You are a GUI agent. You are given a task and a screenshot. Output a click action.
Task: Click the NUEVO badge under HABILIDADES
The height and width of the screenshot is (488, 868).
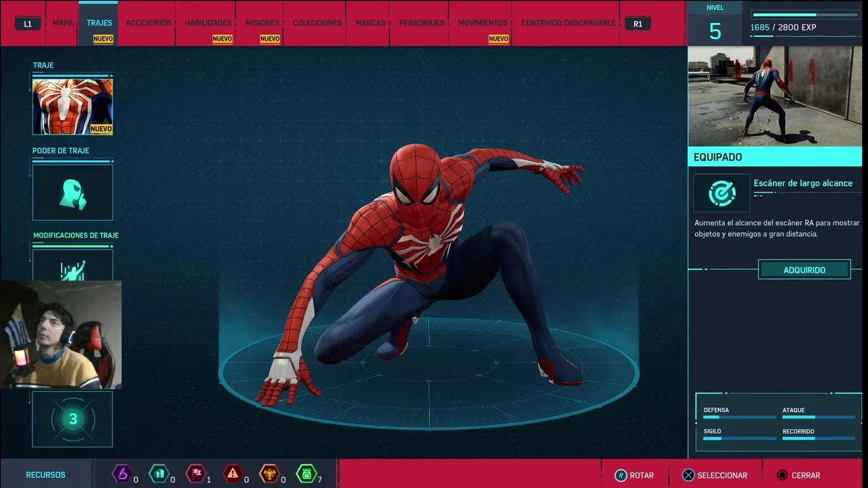click(x=222, y=39)
